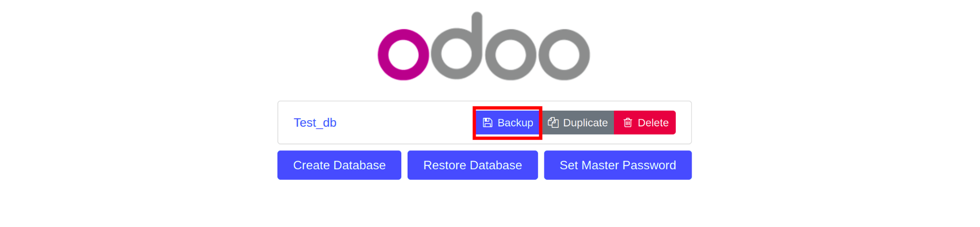Viewport: 980px width, 227px height.
Task: Select the 'Duplicate' text on gray button
Action: [585, 123]
